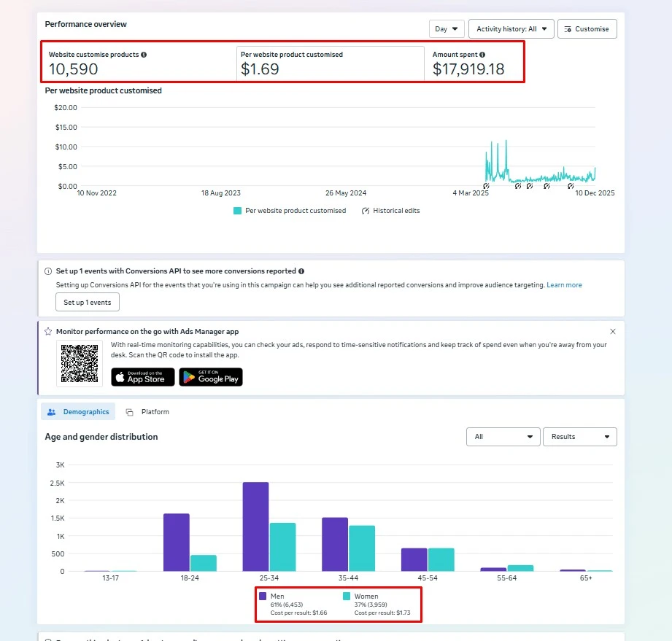Click Men cost per result: $1.66 text

(x=298, y=613)
